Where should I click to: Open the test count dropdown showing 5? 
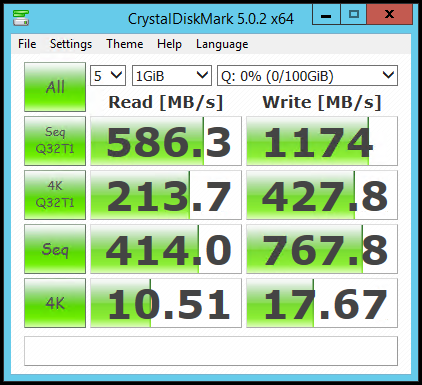(x=108, y=76)
